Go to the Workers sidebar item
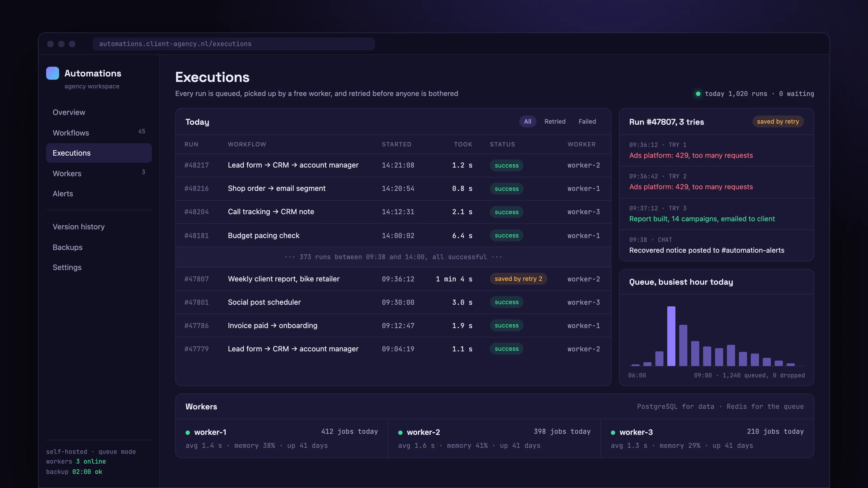This screenshot has width=868, height=488. pos(99,174)
